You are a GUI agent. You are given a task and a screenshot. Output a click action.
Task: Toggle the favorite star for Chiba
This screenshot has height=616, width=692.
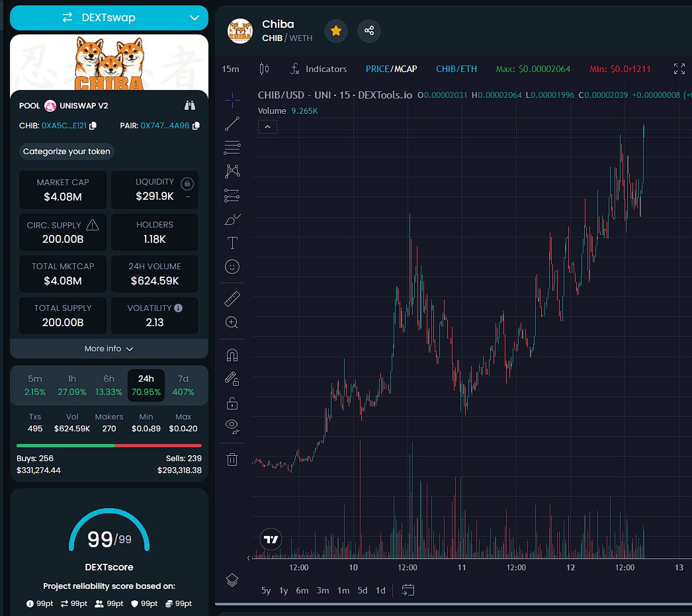click(336, 30)
